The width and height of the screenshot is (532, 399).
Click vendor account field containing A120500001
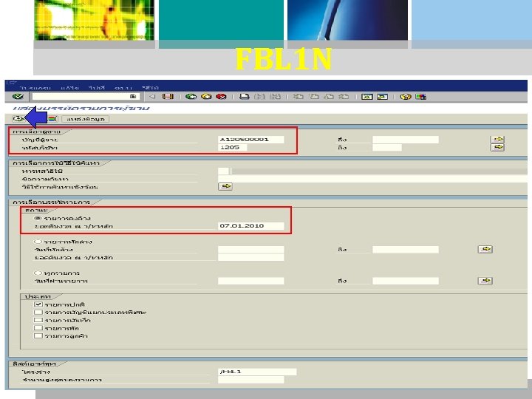pyautogui.click(x=251, y=139)
